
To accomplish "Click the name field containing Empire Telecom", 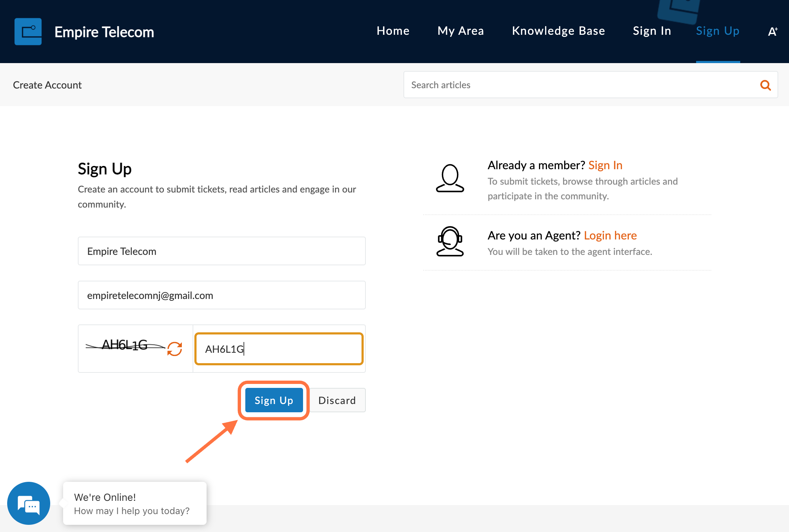I will [x=222, y=251].
